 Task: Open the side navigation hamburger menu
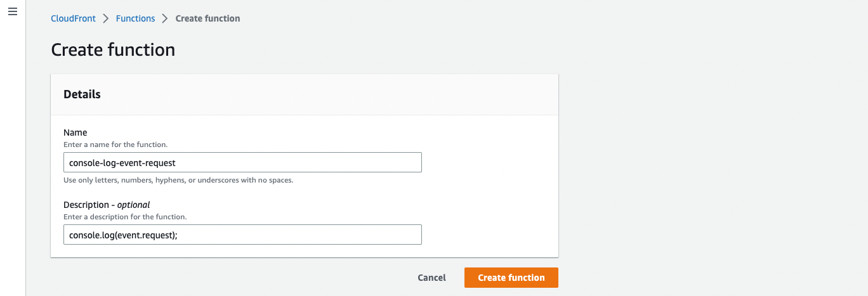(12, 13)
